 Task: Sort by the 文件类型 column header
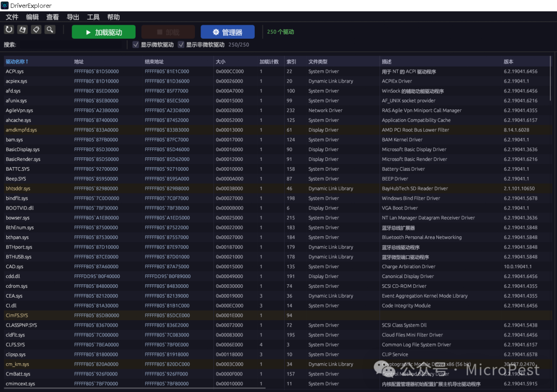343,61
